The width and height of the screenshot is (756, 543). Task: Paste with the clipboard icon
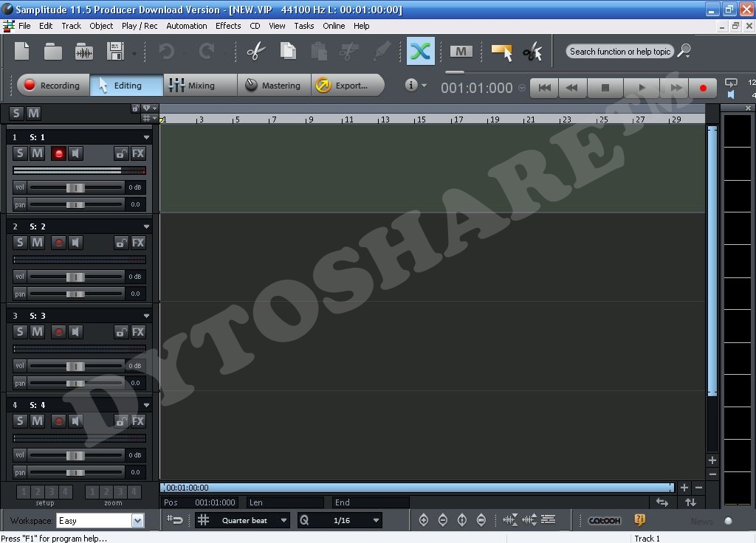[x=319, y=51]
